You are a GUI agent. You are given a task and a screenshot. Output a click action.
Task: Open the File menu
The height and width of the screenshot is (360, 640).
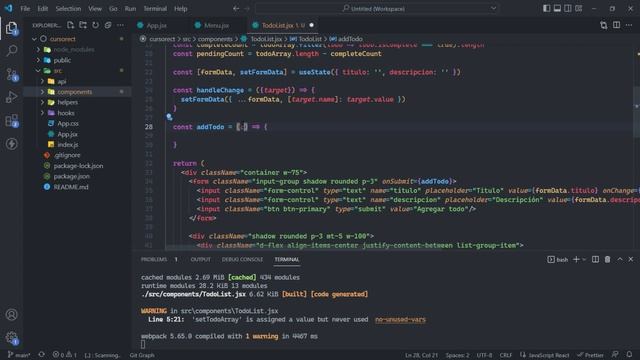coord(25,8)
